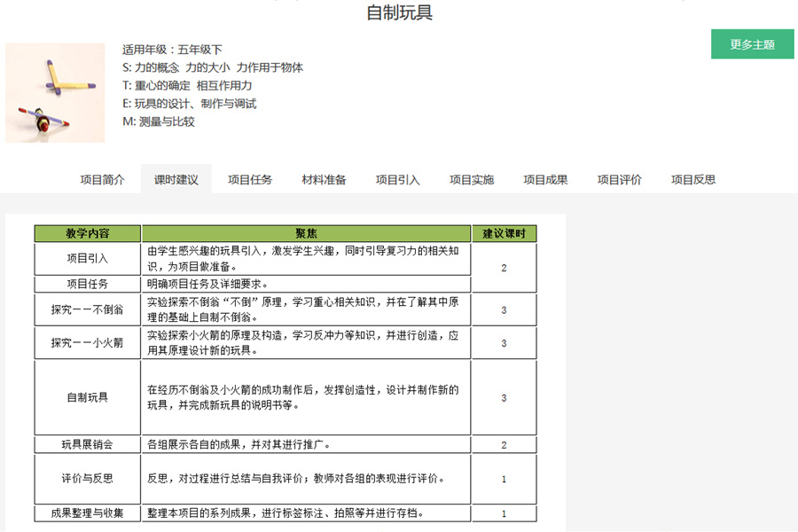This screenshot has width=798, height=532.
Task: Click the 成果整理与收集 table cell
Action: pos(88,512)
